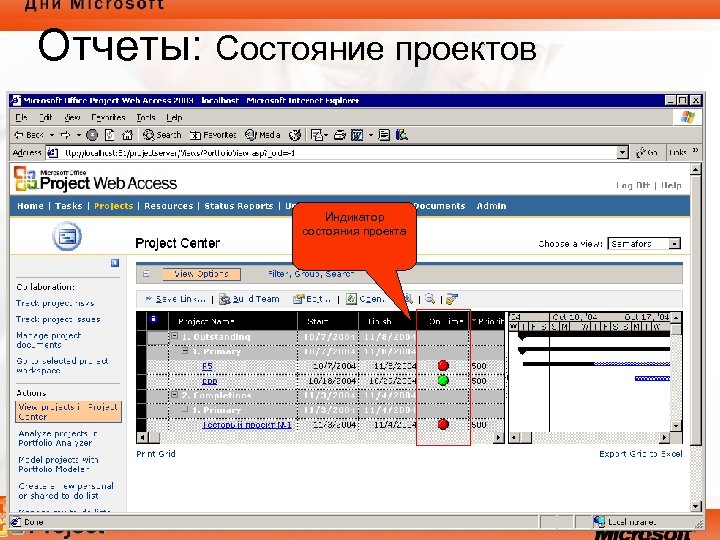Click the Refresh page icon

[x=109, y=135]
